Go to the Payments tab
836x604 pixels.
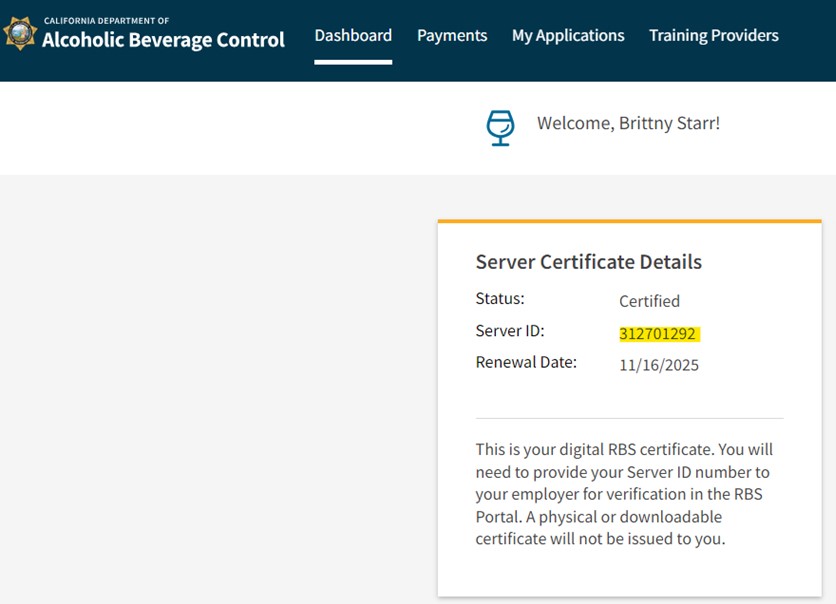point(452,36)
